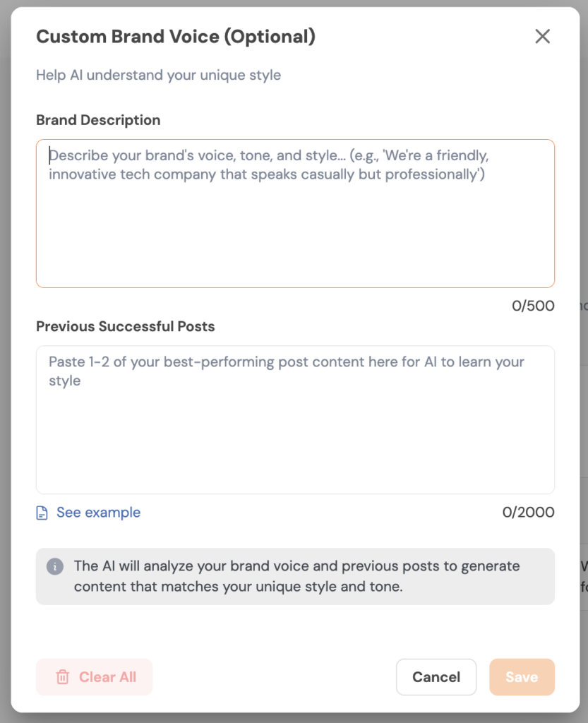Image resolution: width=588 pixels, height=723 pixels.
Task: Click the 0/500 character counter
Action: coord(533,306)
